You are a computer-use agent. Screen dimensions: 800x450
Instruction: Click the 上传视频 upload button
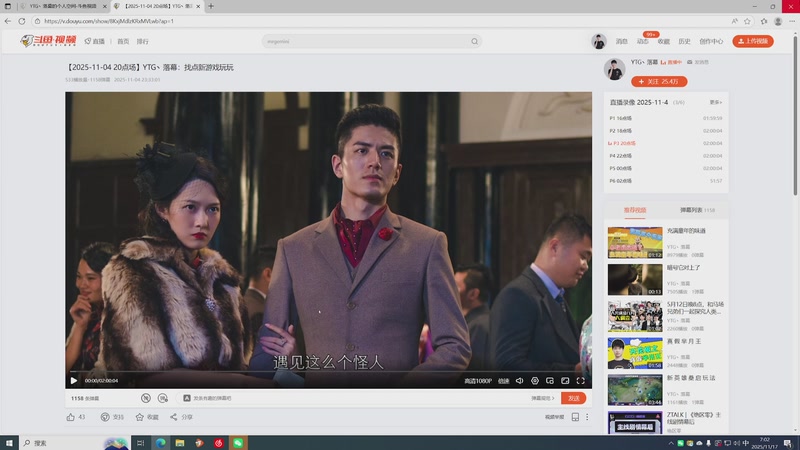coord(753,41)
